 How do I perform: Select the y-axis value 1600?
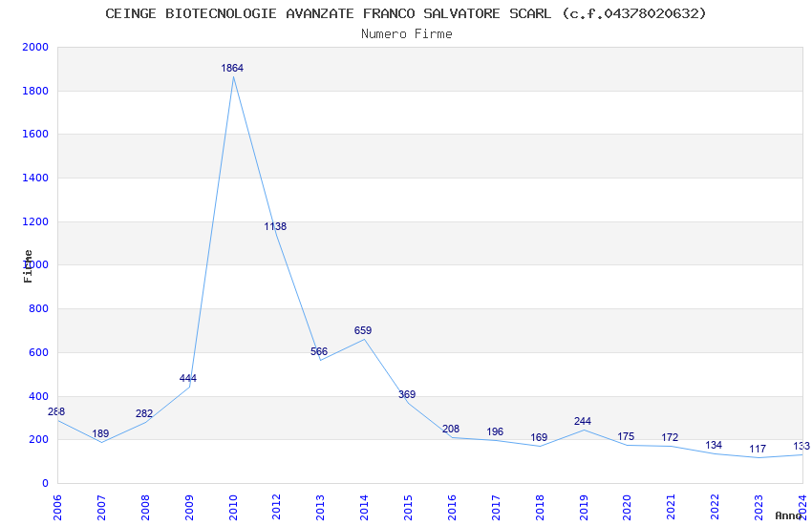click(x=35, y=134)
